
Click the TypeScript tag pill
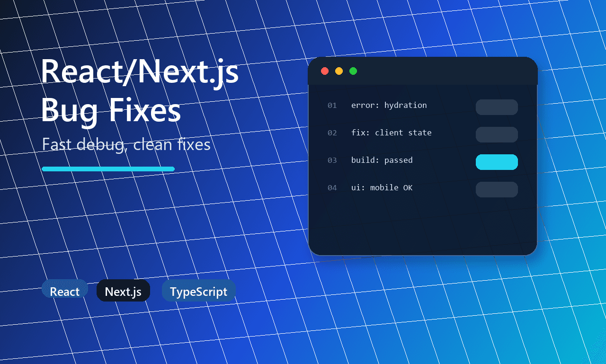pos(198,291)
